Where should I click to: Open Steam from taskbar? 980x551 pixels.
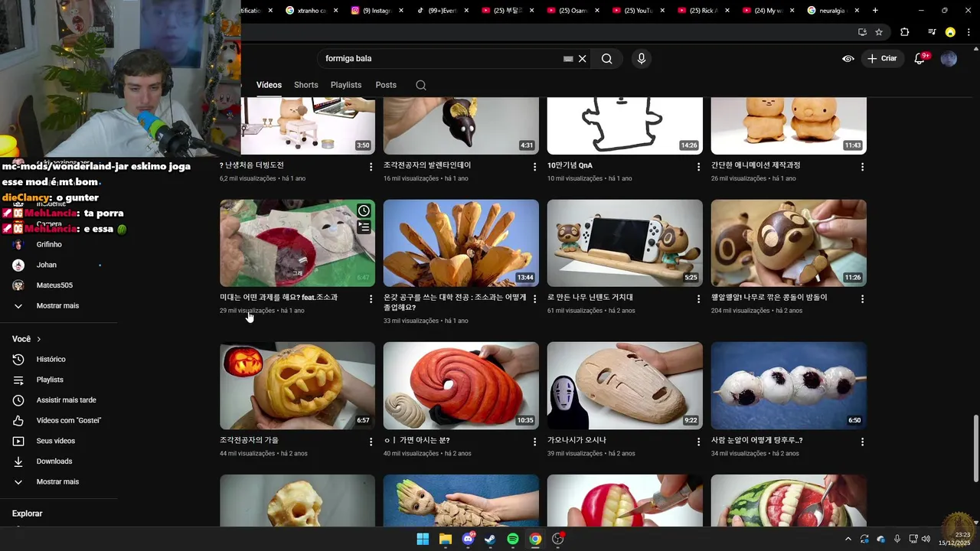490,539
